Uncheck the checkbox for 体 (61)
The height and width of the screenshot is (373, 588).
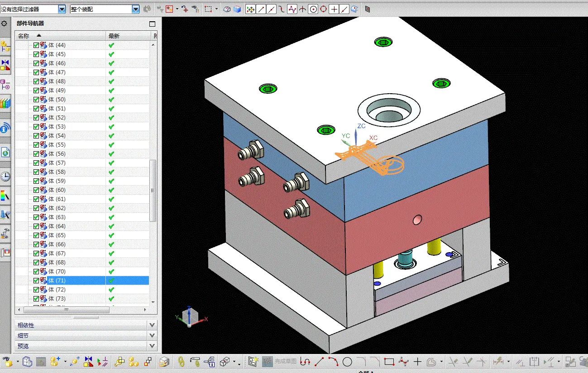(x=36, y=199)
